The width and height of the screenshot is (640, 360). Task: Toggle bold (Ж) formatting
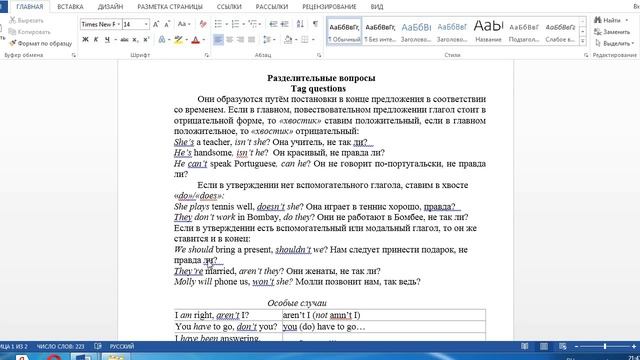[x=85, y=40]
